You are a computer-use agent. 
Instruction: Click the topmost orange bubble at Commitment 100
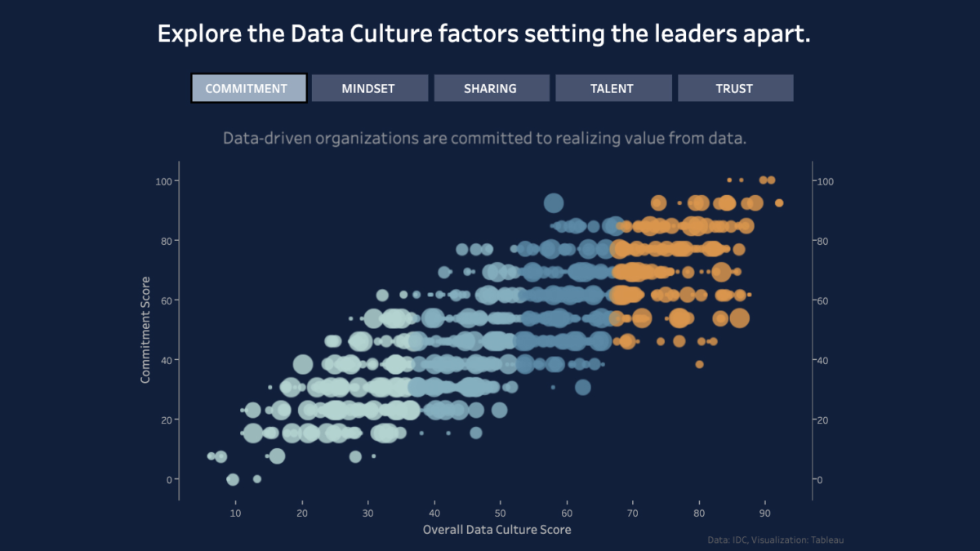766,180
